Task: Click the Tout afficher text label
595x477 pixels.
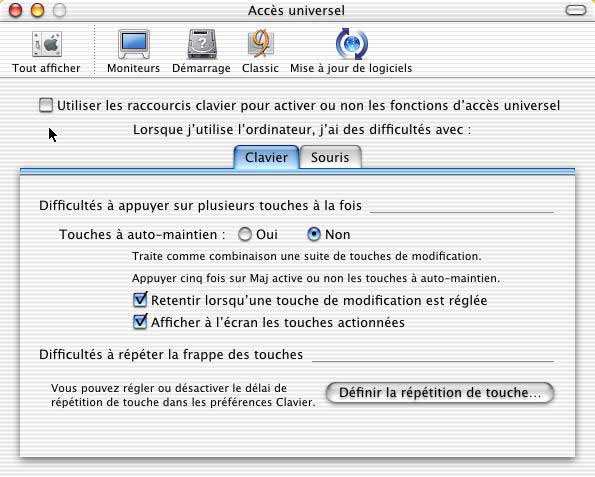Action: [x=46, y=68]
